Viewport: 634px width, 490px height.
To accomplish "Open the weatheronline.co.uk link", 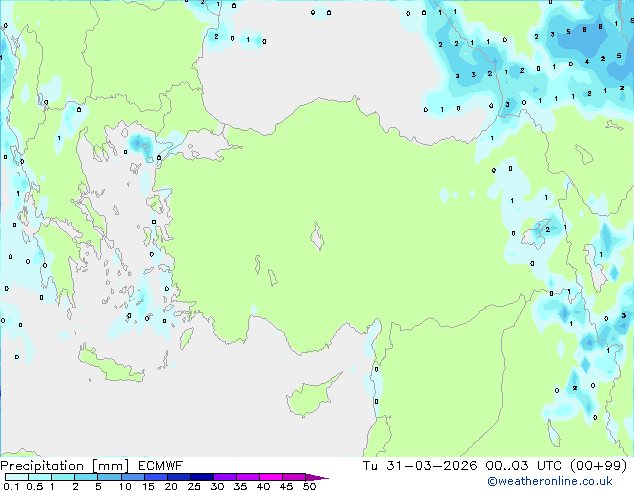I will (x=550, y=481).
